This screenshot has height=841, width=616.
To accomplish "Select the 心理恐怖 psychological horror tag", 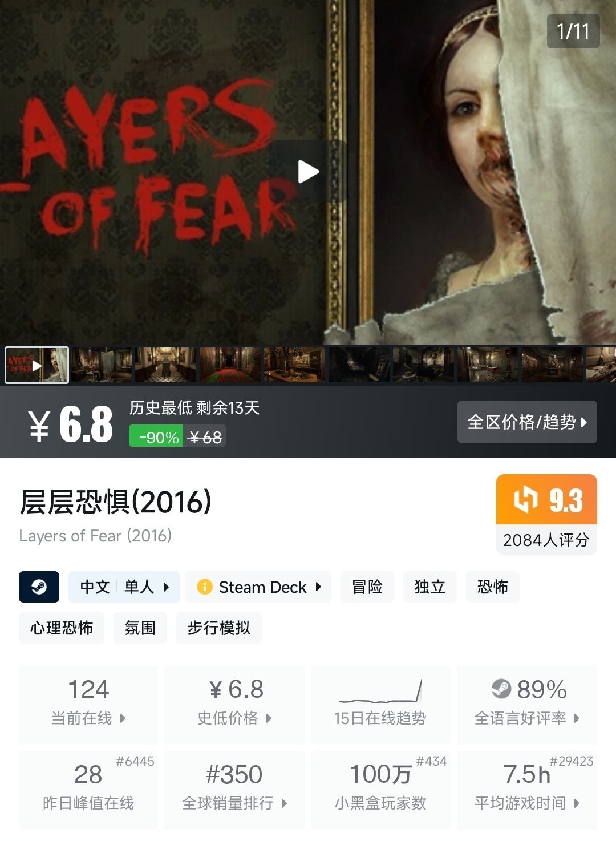I will [62, 628].
